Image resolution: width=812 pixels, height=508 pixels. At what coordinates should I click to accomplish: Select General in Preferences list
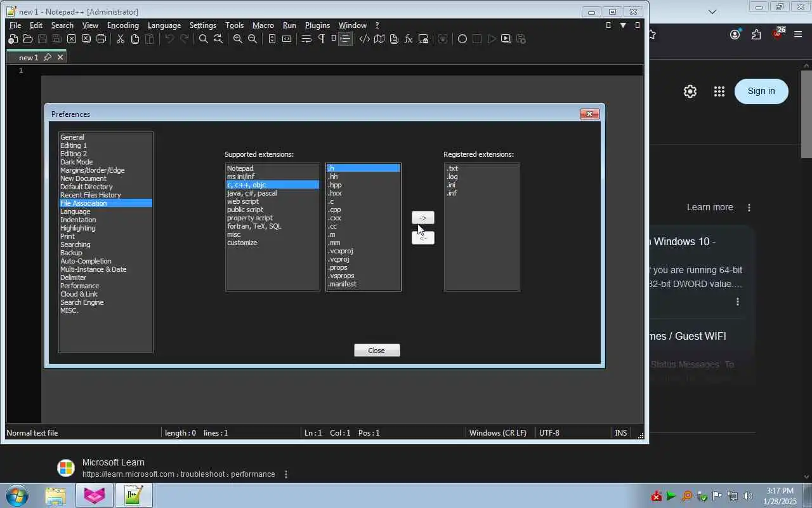(72, 137)
